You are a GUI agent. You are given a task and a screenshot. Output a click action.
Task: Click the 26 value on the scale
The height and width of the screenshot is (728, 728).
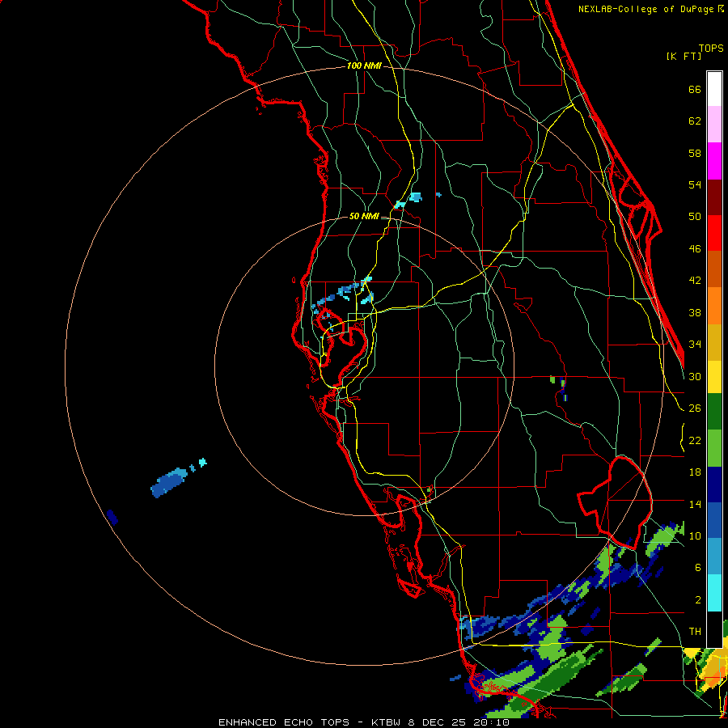[695, 408]
